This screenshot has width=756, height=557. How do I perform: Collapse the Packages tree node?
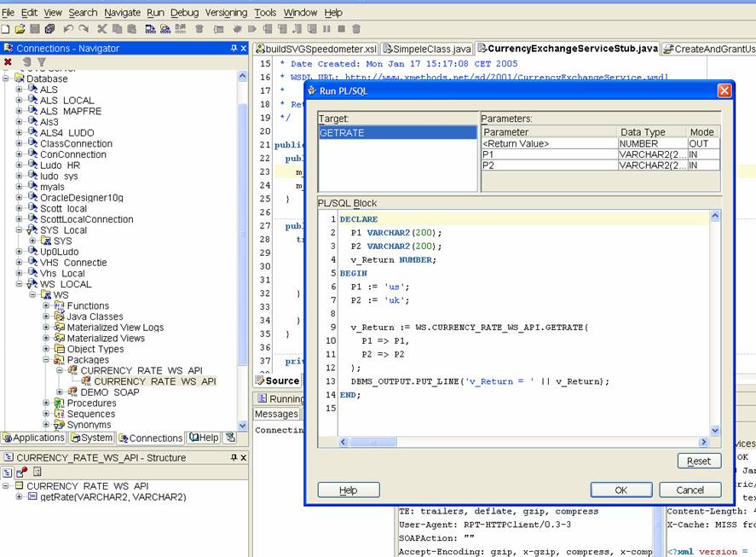(47, 360)
